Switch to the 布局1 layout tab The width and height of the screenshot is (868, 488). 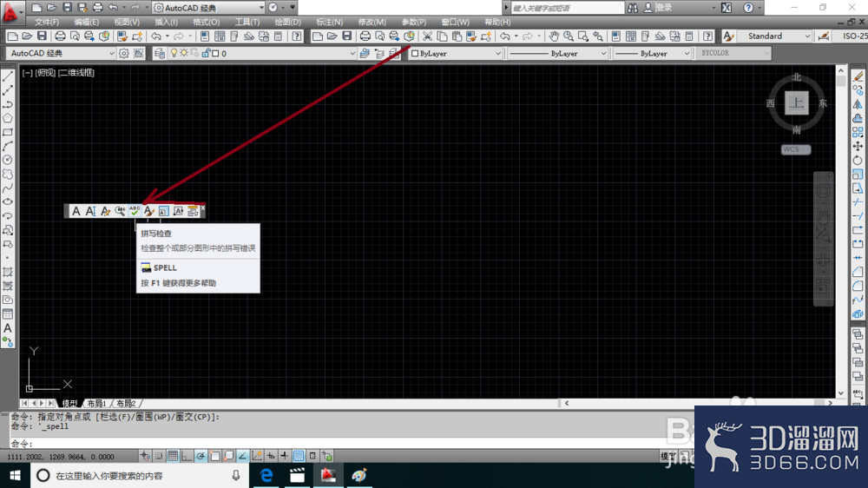pos(96,403)
